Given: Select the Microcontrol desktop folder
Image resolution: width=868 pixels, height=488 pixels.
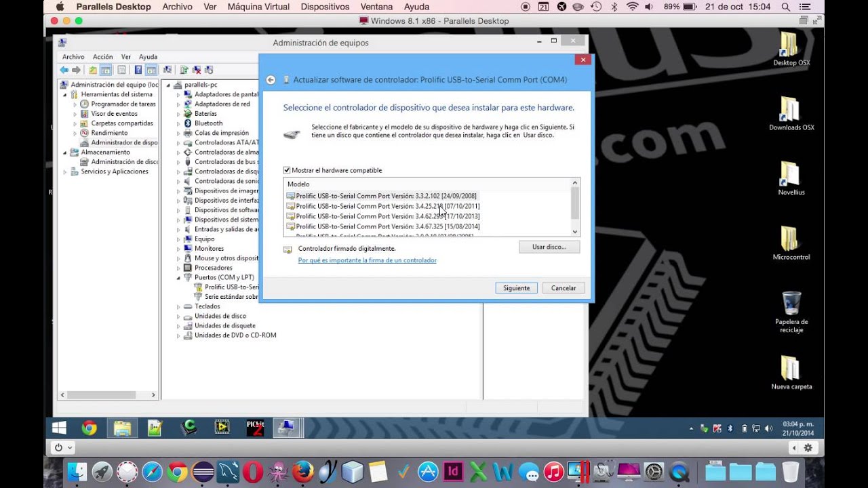Looking at the screenshot, I should pyautogui.click(x=791, y=243).
